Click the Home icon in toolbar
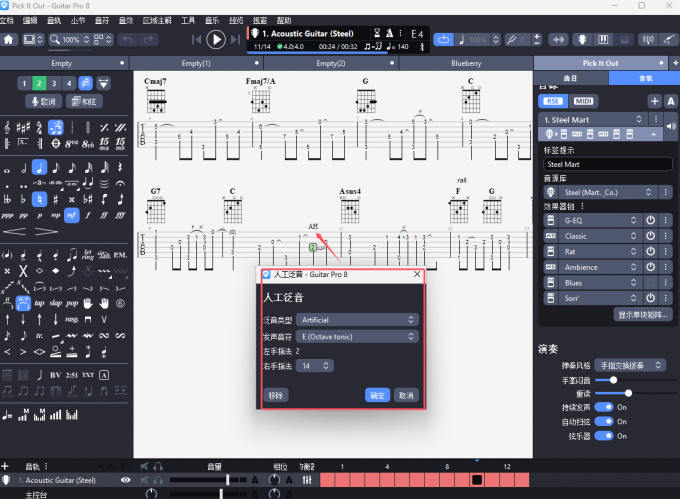 [x=10, y=40]
